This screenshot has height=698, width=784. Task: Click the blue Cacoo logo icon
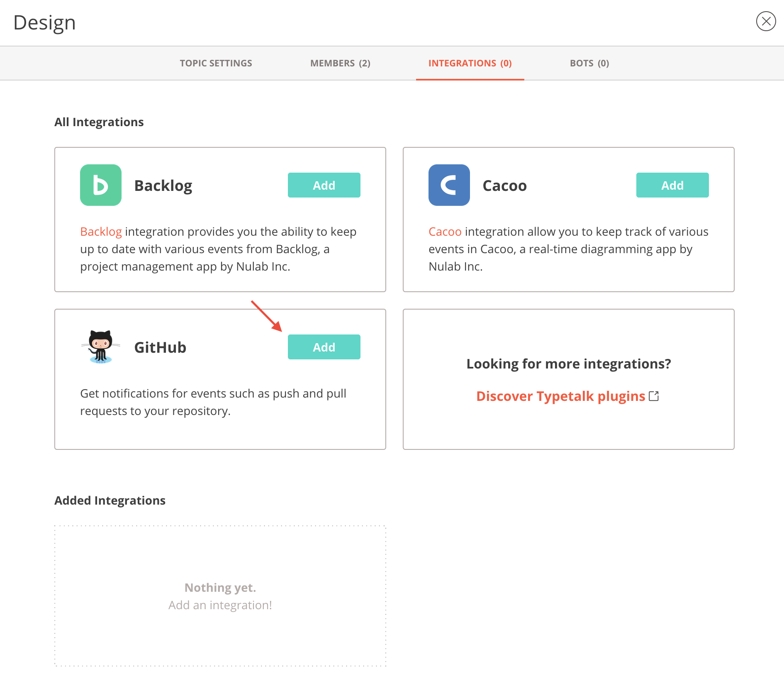(449, 185)
